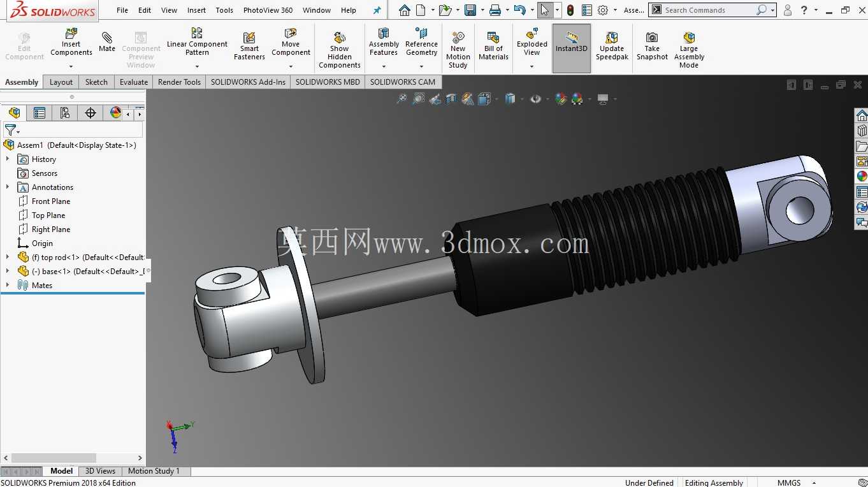Take Snapshot of the assembly
The image size is (868, 487).
(652, 46)
